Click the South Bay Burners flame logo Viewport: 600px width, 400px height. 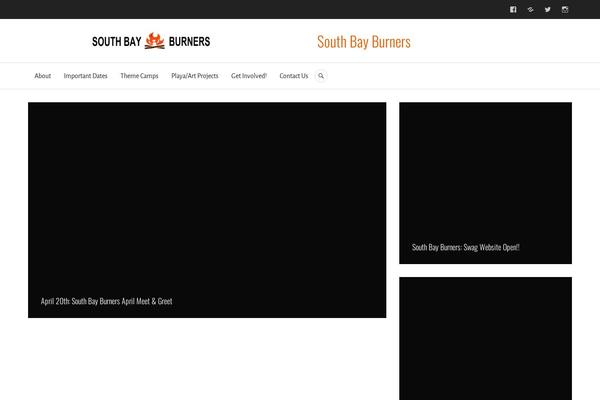point(151,41)
